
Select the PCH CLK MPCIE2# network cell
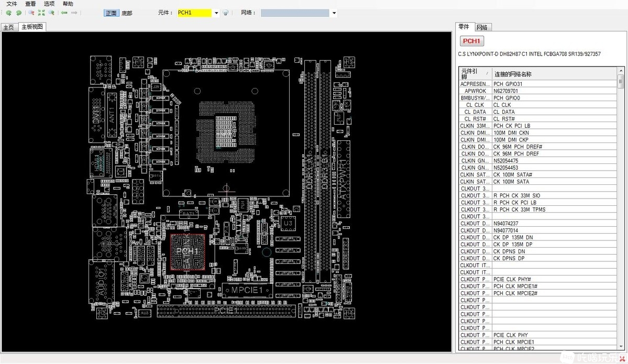[554, 293]
